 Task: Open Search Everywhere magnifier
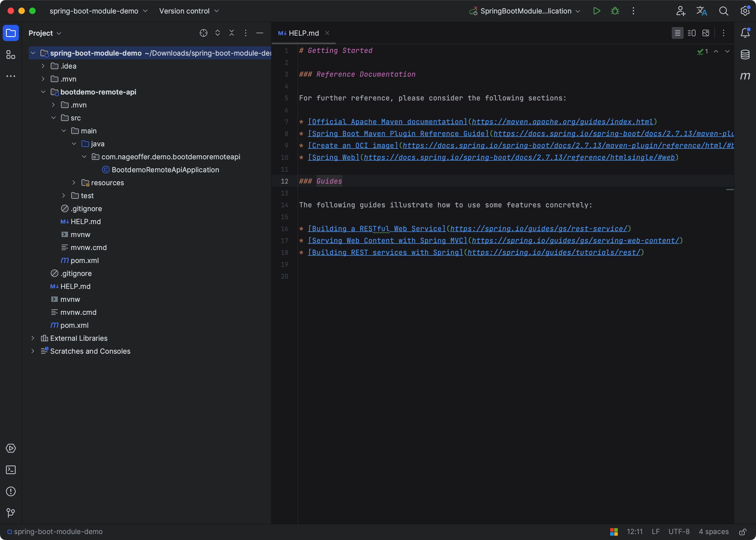coord(723,11)
